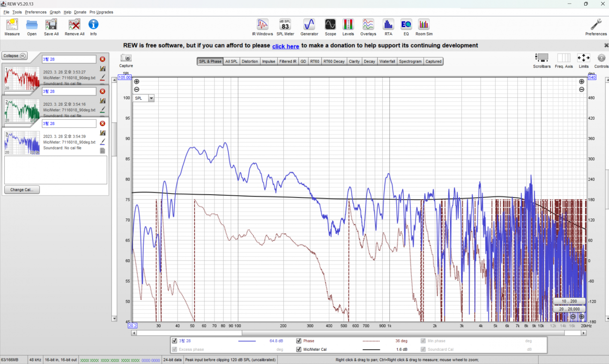Image resolution: width=609 pixels, height=364 pixels.
Task: Click the Remove All icon
Action: click(x=74, y=27)
